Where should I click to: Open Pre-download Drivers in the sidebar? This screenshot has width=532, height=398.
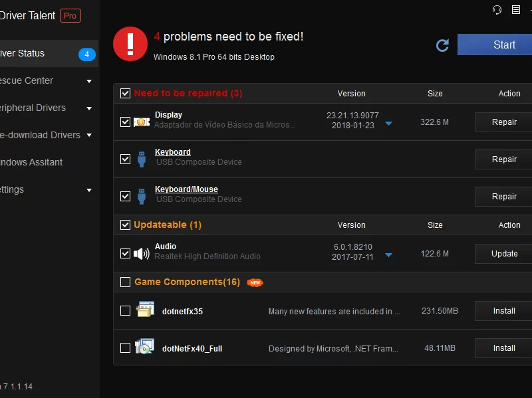(x=49, y=135)
